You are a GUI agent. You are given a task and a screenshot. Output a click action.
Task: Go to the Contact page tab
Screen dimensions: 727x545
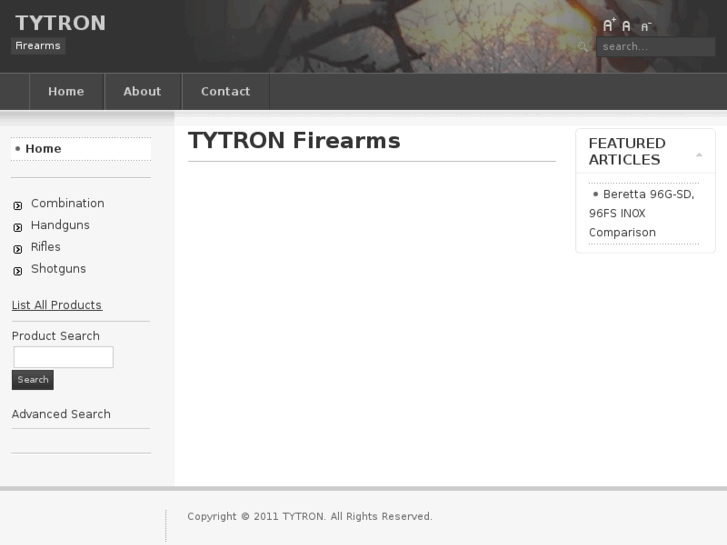[225, 91]
